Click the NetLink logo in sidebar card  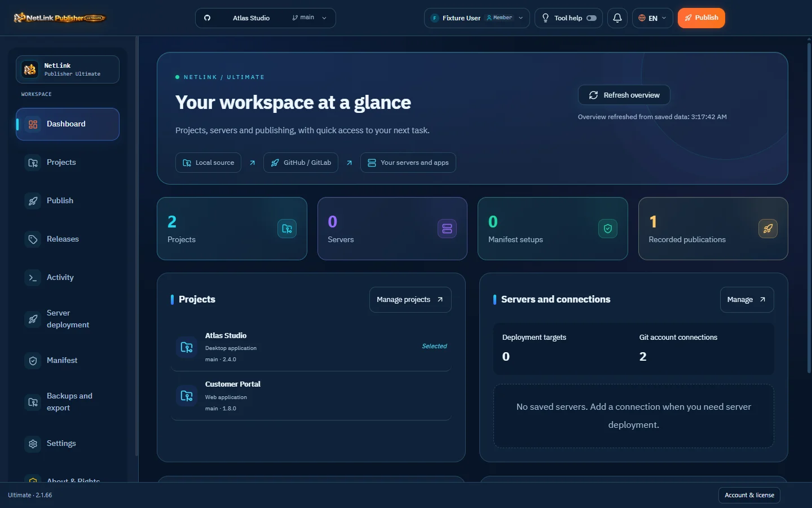pos(30,69)
